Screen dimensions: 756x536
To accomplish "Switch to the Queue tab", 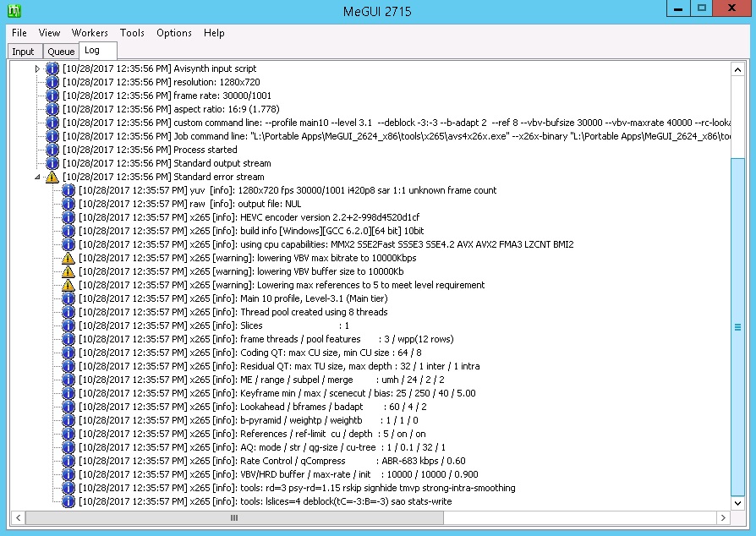I will coord(61,52).
